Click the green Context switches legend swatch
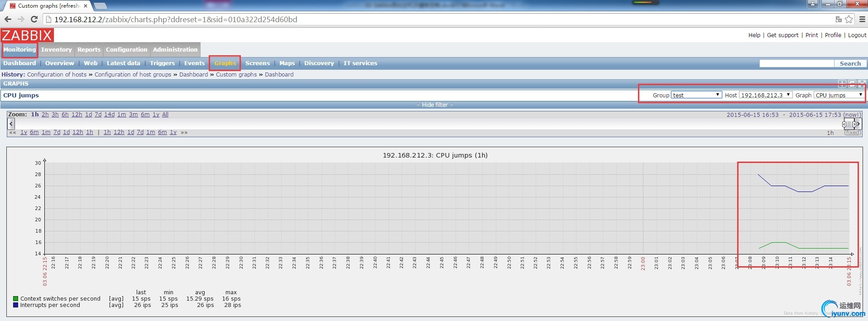868x321 pixels. point(16,299)
